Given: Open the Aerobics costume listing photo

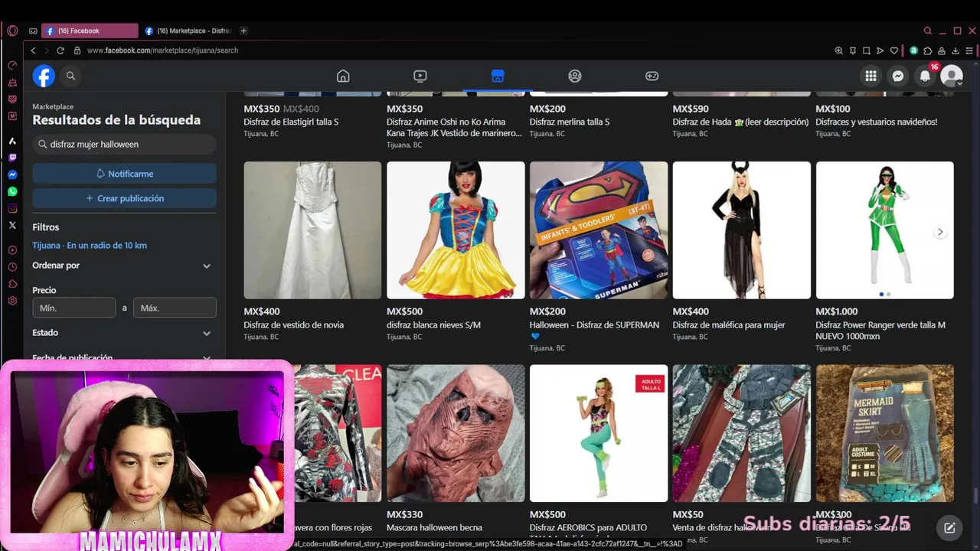Looking at the screenshot, I should coord(599,433).
